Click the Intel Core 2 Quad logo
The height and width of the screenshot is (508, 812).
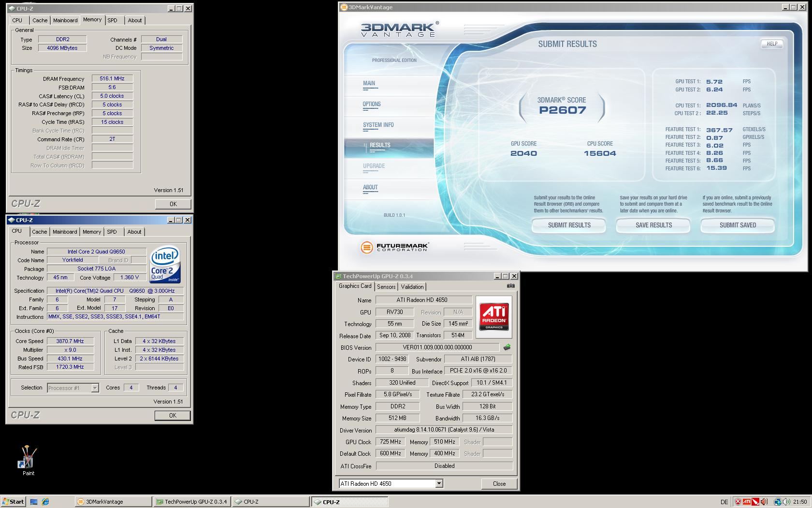[x=165, y=265]
